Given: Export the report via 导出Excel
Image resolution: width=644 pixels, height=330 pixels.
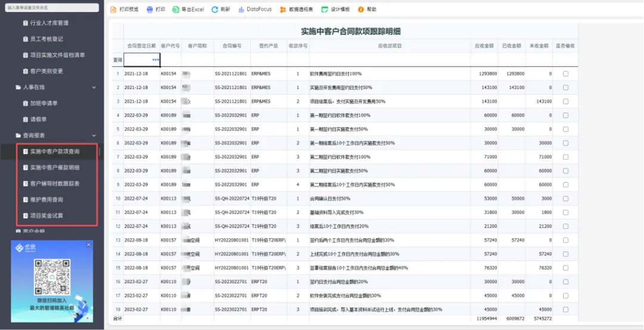Looking at the screenshot, I should (x=188, y=10).
